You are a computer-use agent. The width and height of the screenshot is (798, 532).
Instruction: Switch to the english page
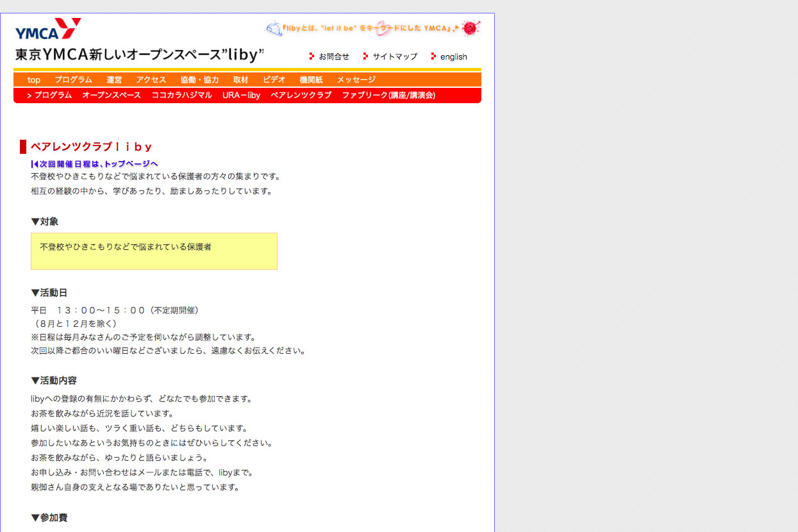pyautogui.click(x=454, y=56)
